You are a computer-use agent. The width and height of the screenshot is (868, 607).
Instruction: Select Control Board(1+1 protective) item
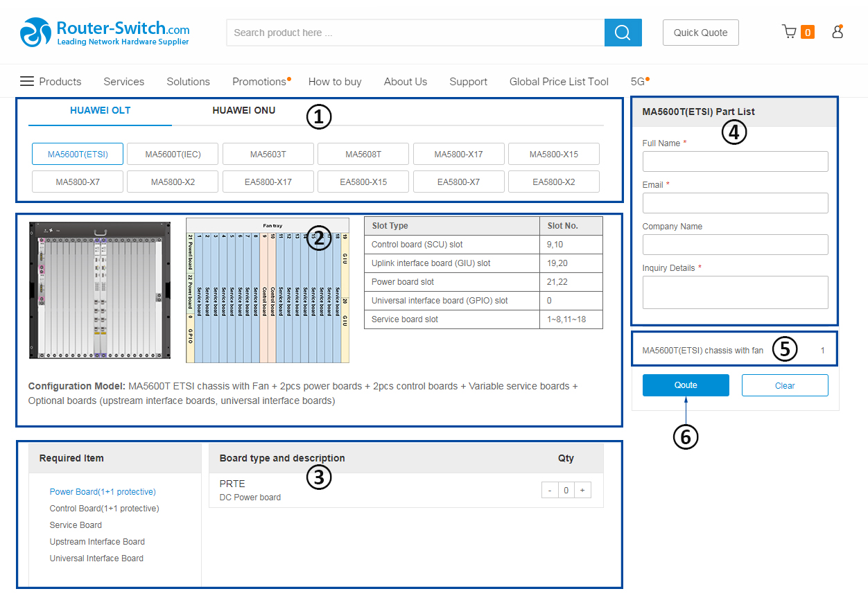pyautogui.click(x=104, y=509)
